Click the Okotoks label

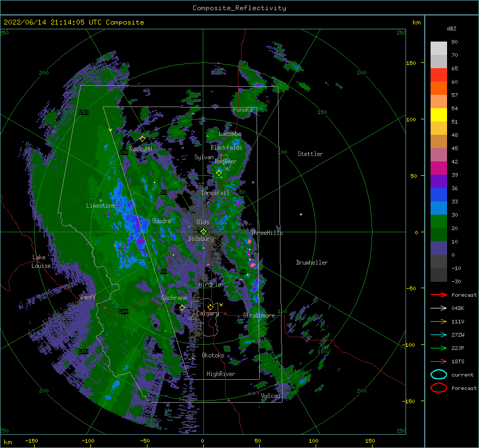click(213, 355)
